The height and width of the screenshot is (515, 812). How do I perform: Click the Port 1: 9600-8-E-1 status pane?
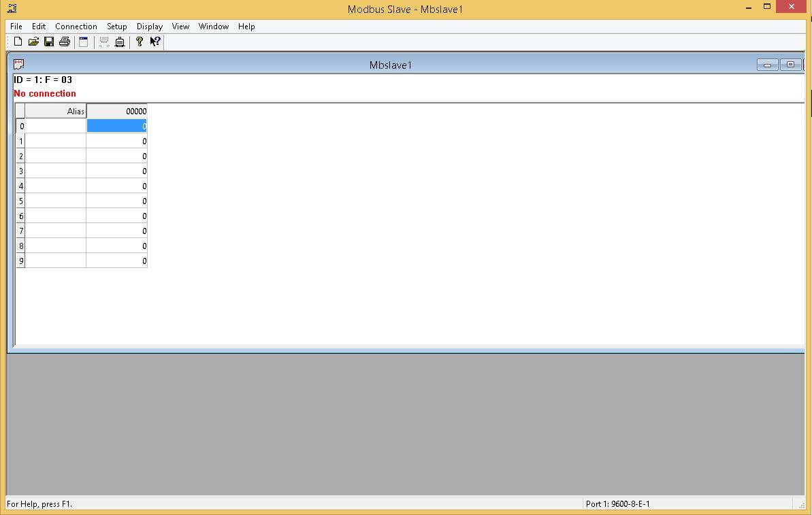[x=619, y=503]
